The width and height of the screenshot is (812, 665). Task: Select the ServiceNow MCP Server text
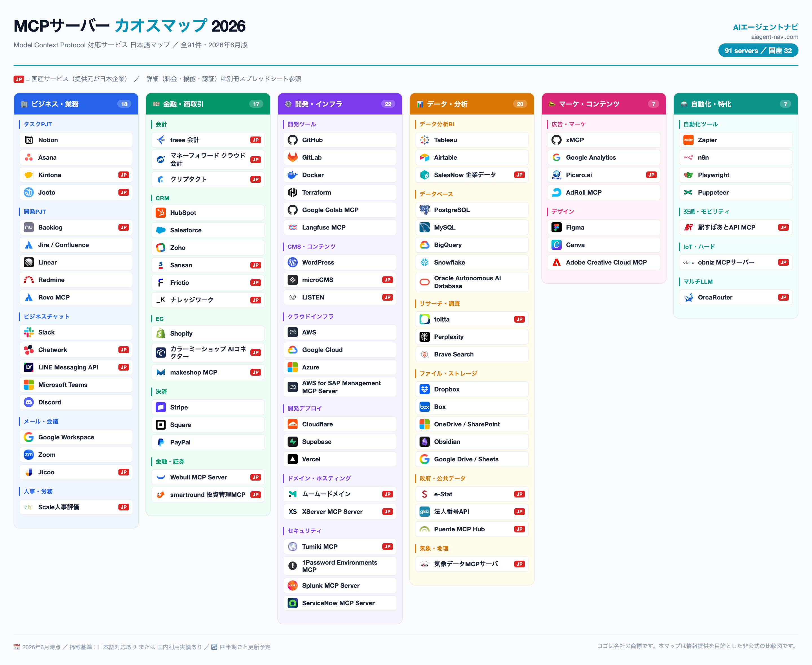pyautogui.click(x=338, y=603)
